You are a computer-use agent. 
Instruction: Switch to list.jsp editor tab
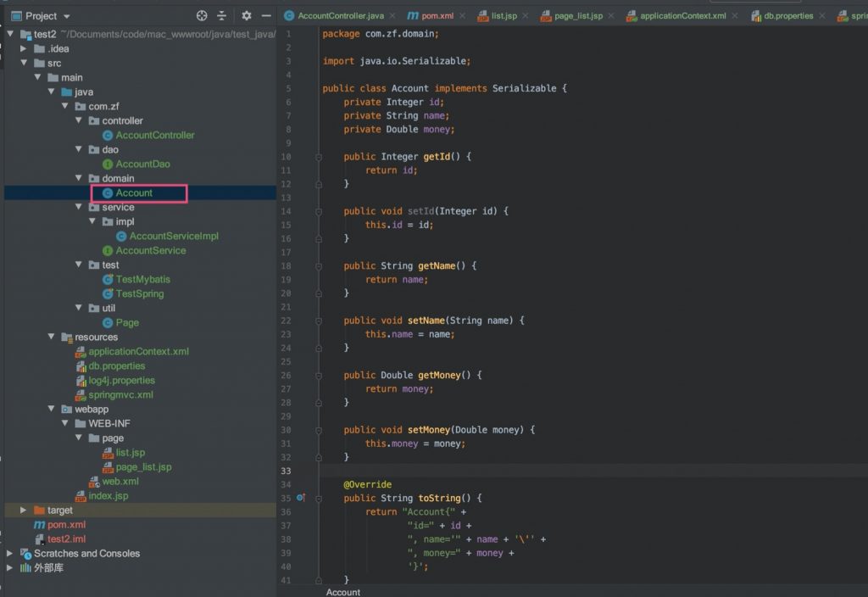(x=504, y=15)
